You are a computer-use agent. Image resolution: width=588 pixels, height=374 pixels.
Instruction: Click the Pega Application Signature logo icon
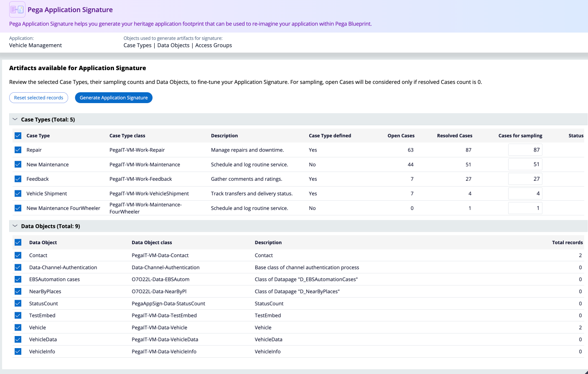pos(17,10)
